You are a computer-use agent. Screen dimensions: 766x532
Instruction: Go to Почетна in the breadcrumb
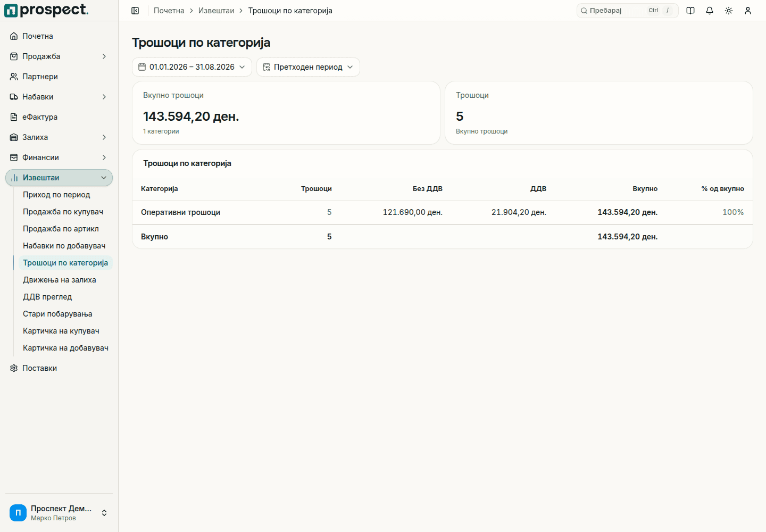[x=169, y=11]
